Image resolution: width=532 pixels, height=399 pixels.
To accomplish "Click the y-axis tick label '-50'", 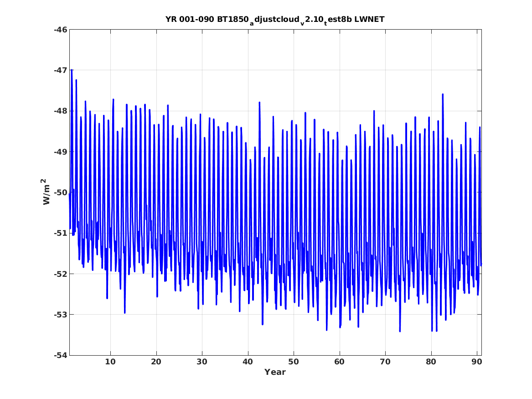I will pos(60,192).
